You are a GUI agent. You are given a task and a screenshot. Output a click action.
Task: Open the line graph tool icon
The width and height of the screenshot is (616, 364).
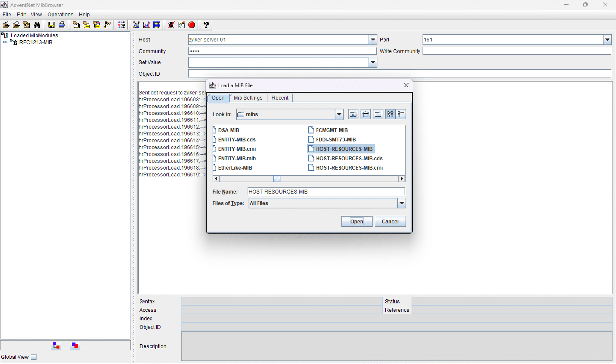point(146,25)
